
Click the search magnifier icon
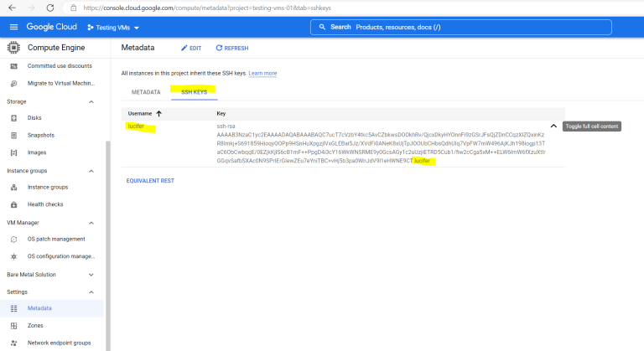tap(322, 27)
